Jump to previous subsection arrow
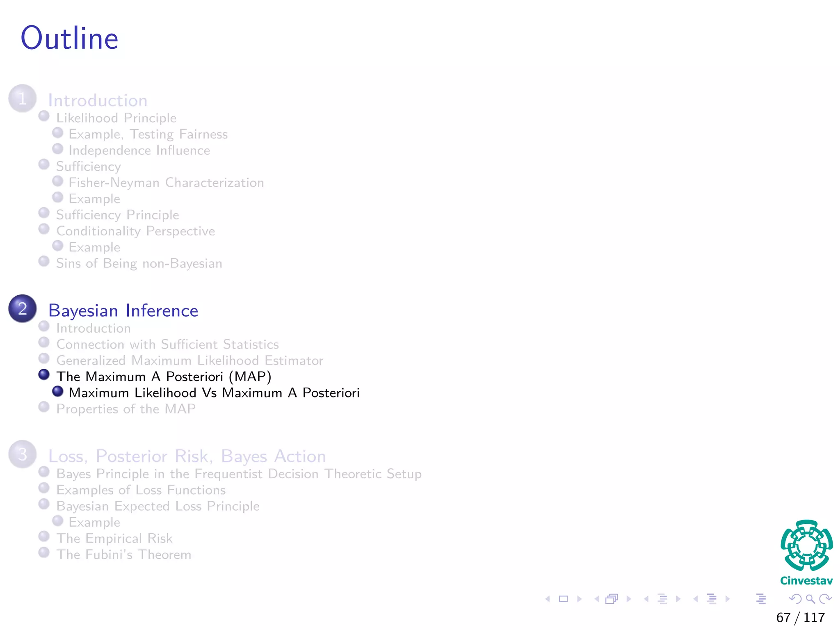Viewport: 840px width, 630px height. click(x=646, y=599)
